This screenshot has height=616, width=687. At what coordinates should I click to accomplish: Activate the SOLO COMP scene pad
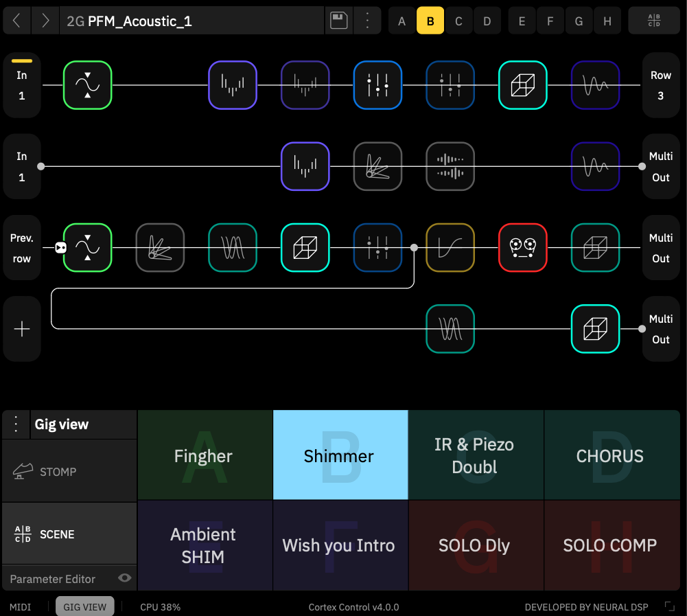tap(609, 545)
